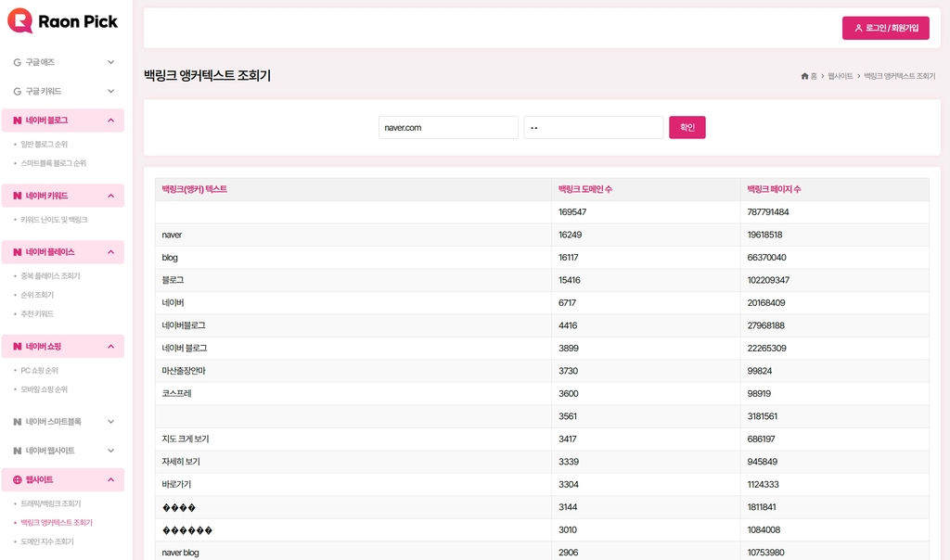This screenshot has height=560, width=950.
Task: Select the '자세히 보기' anchor text cell
Action: pyautogui.click(x=353, y=462)
